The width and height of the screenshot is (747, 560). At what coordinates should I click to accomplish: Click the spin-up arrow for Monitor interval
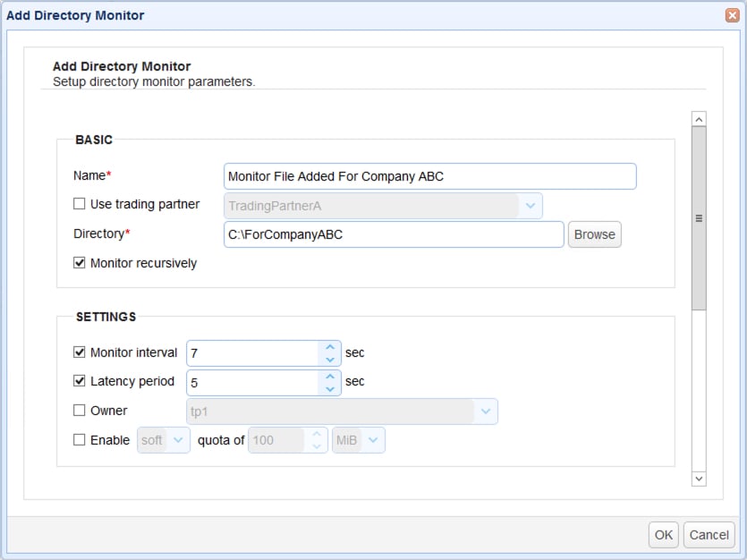click(330, 347)
